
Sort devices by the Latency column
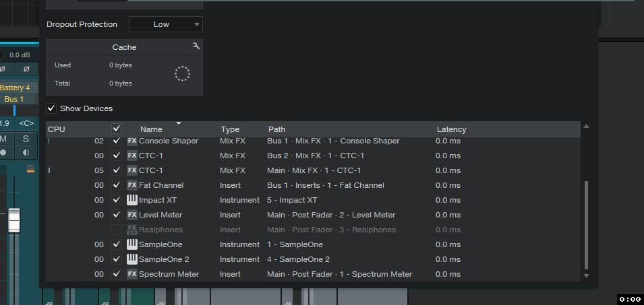(451, 129)
